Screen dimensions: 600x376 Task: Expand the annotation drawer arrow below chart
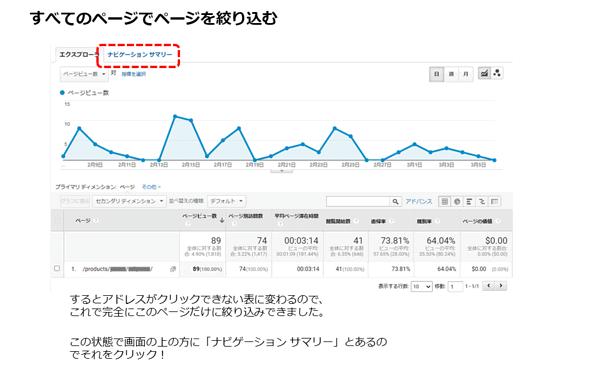point(282,171)
